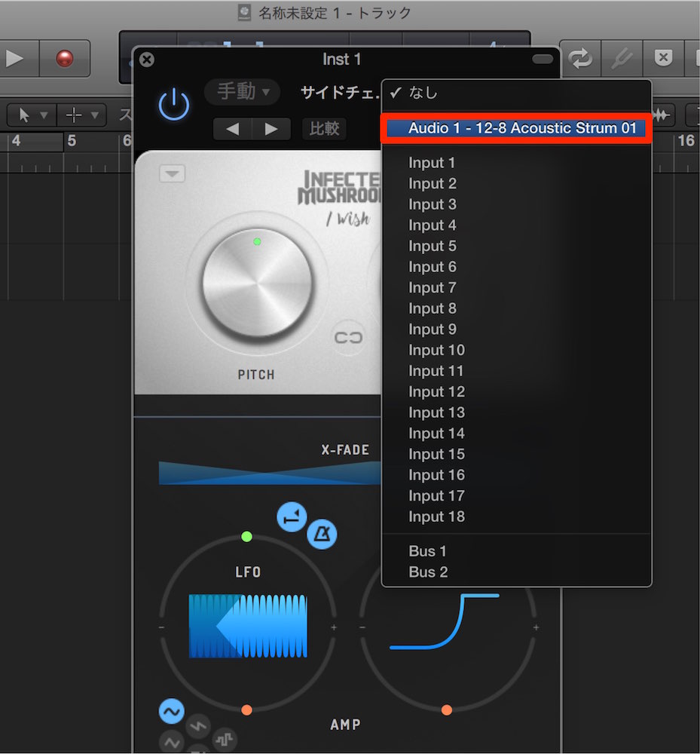Select Input 1 side chain source
700x754 pixels.
(516, 163)
